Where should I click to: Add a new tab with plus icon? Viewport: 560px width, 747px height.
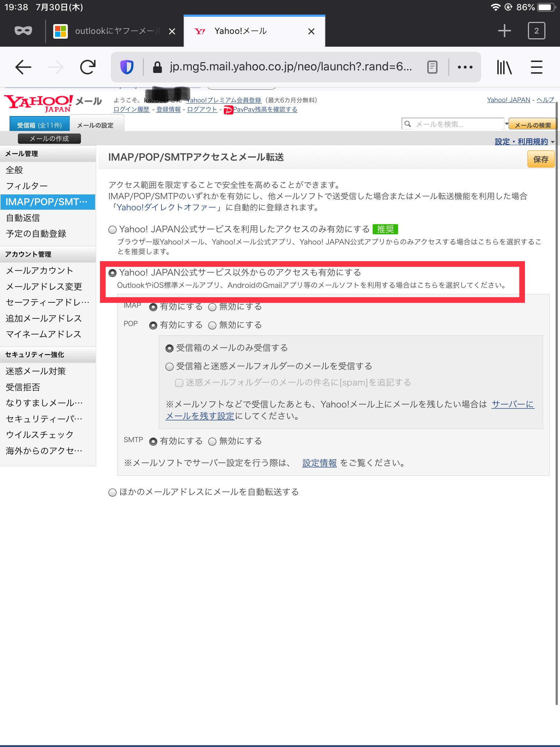click(x=505, y=31)
